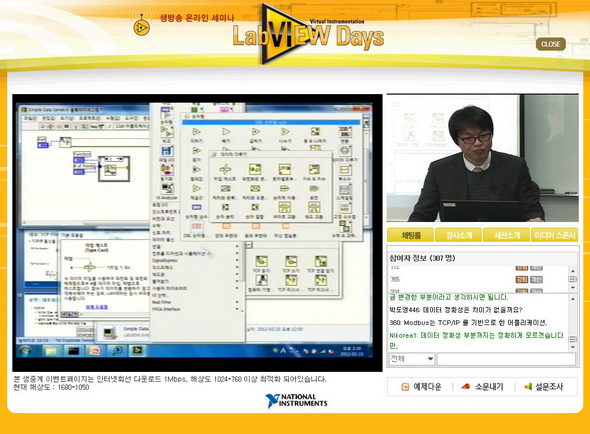Screen dimensions: 590x434
Task: Click the chat message input field
Action: pos(506,359)
